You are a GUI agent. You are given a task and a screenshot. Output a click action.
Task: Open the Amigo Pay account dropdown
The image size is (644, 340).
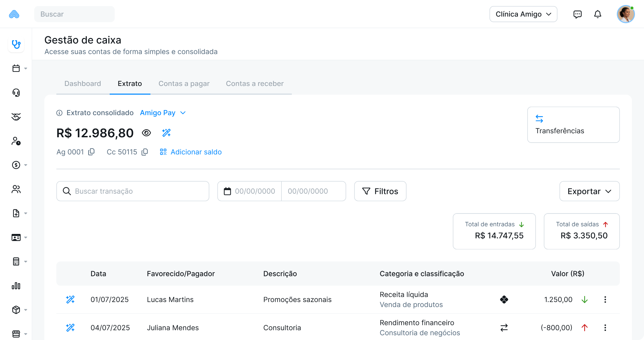[163, 113]
